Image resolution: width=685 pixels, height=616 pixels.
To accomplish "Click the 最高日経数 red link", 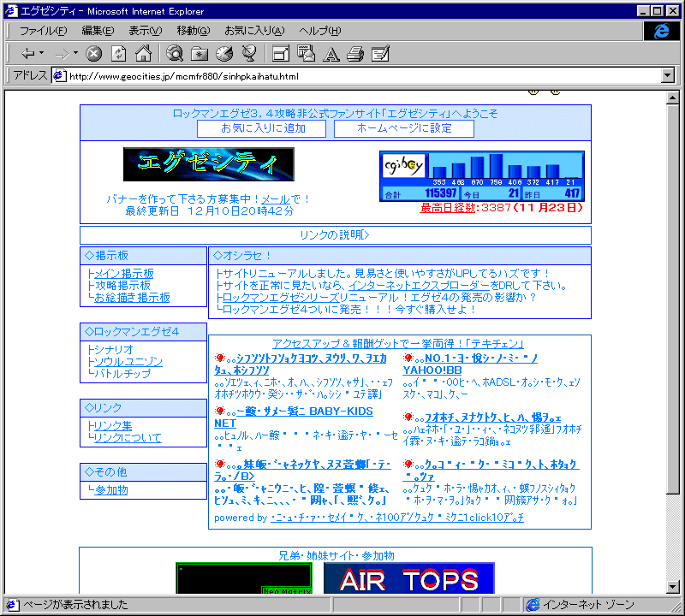I will point(447,208).
